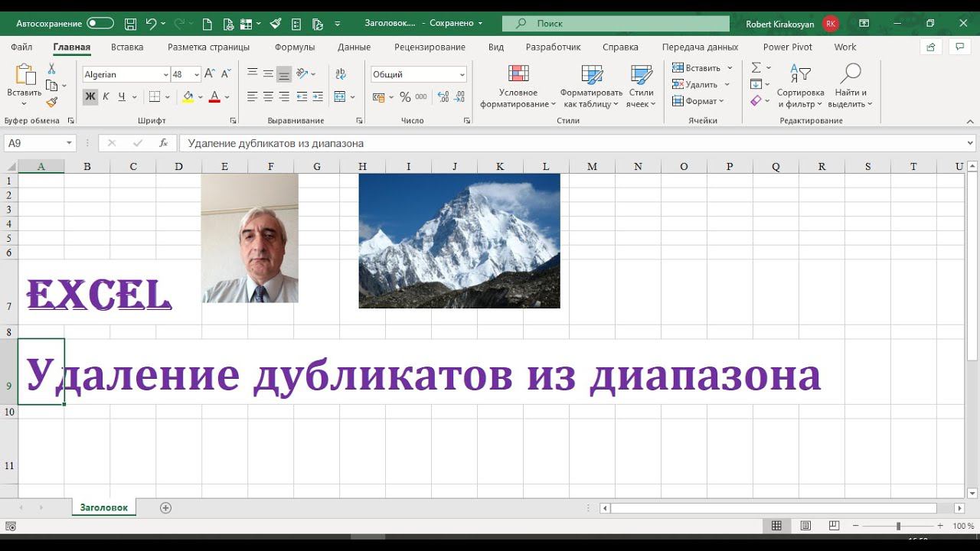The height and width of the screenshot is (551, 980).
Task: Select the mountain picture in the sheet
Action: click(459, 241)
